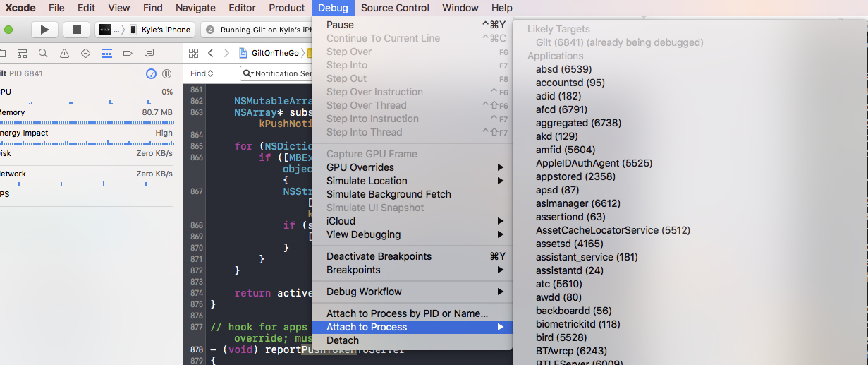This screenshot has height=365, width=868.
Task: Click the Gilt scheme icon
Action: [104, 30]
